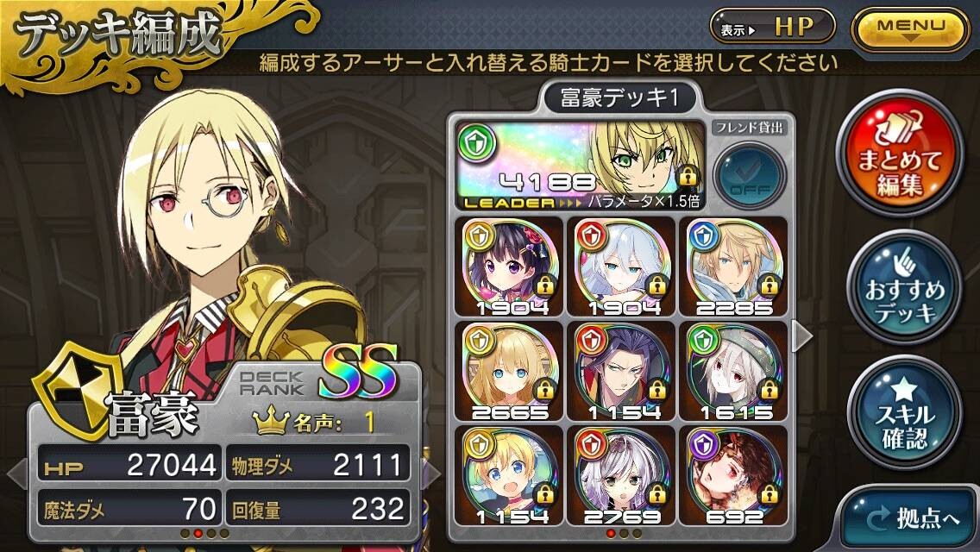
Task: Open the おすすめデッキ recommended deck
Action: (x=904, y=287)
